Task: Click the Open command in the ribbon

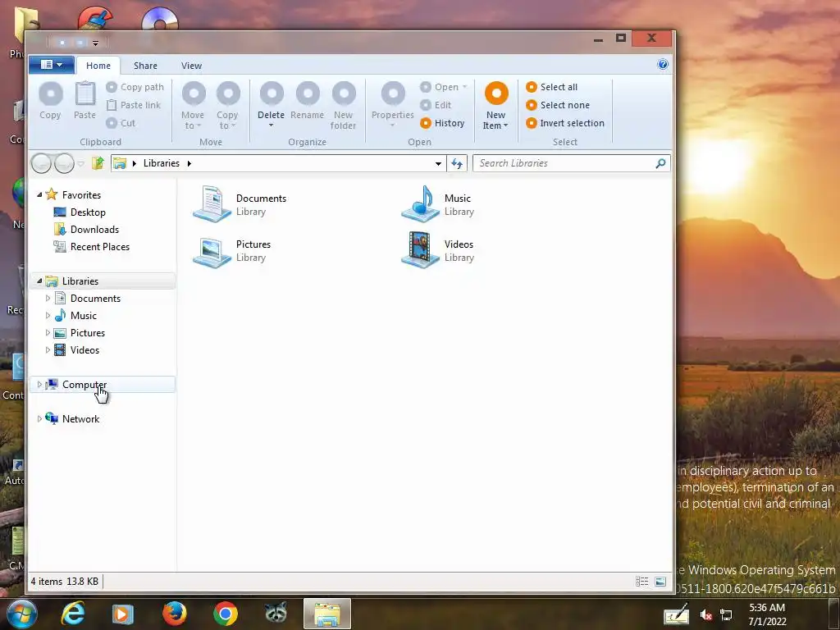Action: (x=444, y=87)
